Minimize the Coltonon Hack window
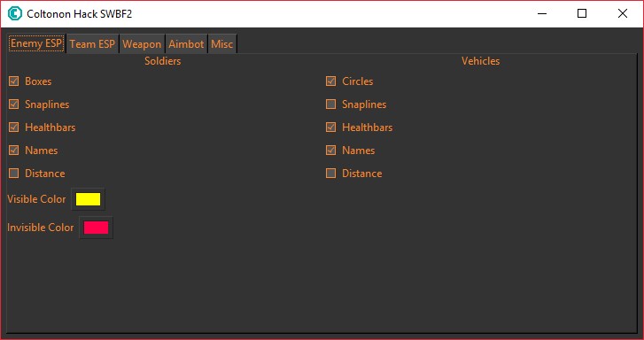Viewport: 644px width, 340px height. 542,13
